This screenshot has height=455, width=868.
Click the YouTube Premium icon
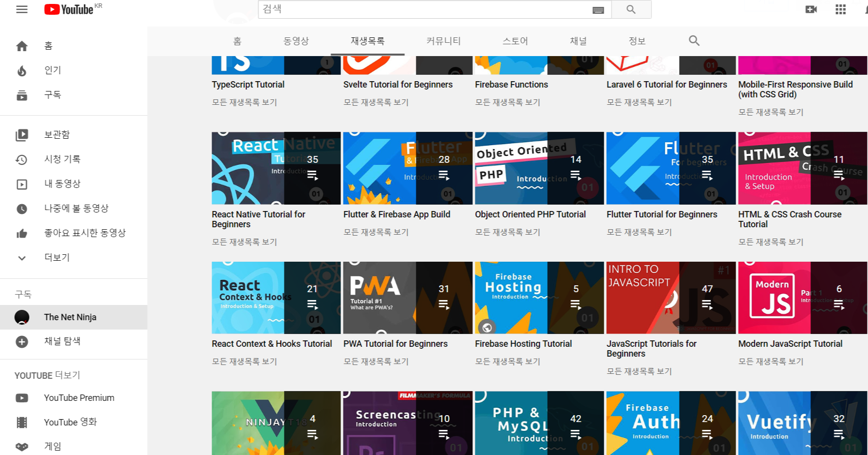tap(22, 398)
